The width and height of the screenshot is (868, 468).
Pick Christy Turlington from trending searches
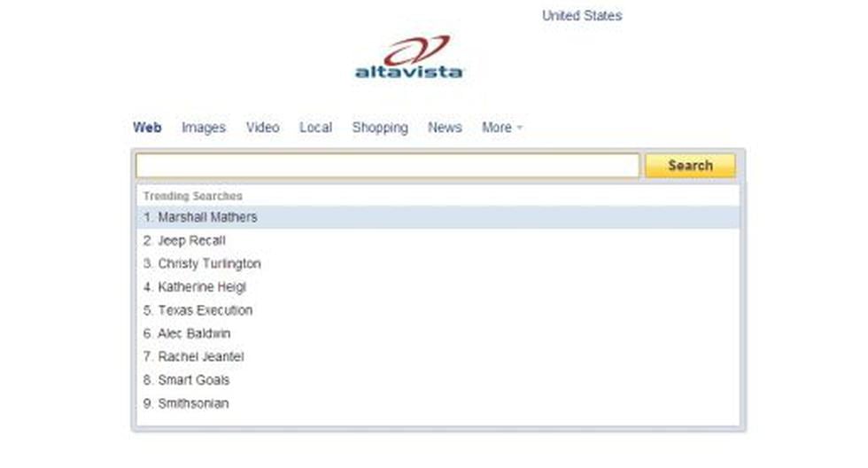pos(209,264)
